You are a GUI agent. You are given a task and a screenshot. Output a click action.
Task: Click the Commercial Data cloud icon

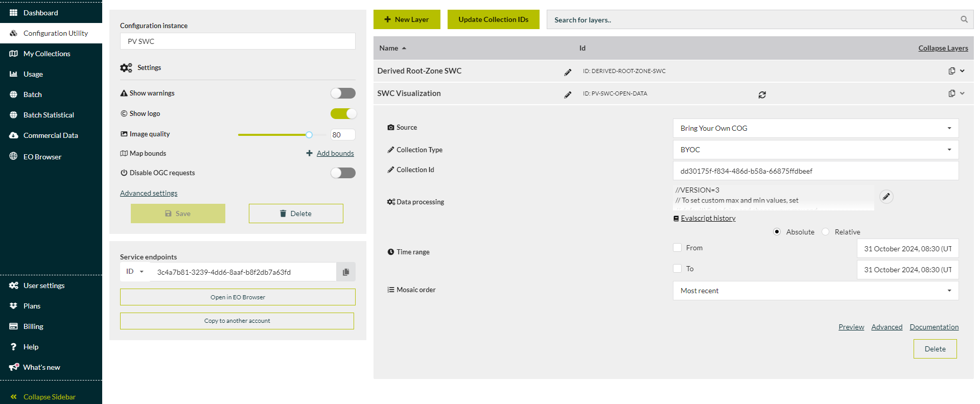14,135
